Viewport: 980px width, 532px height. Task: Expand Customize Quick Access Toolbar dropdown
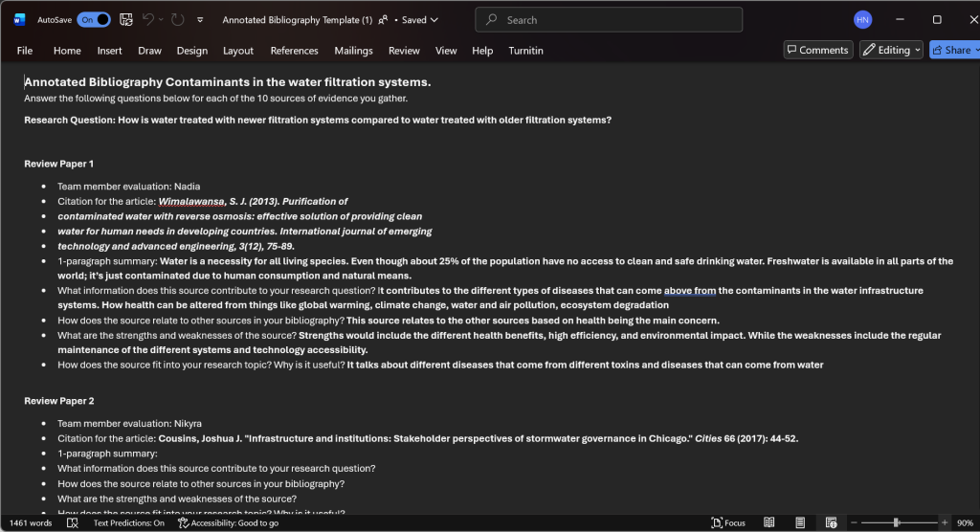[200, 19]
